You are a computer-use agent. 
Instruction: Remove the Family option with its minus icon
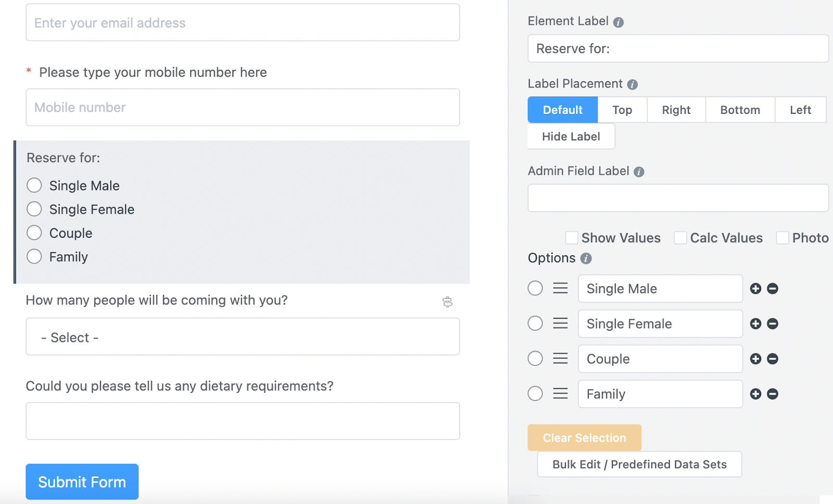[x=772, y=394]
